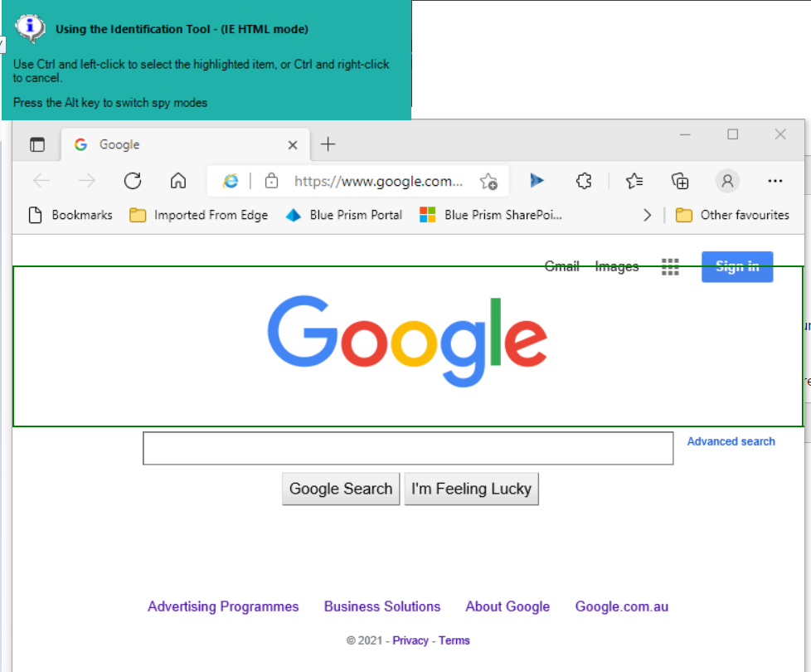
Task: Open the Gmail link
Action: click(561, 266)
